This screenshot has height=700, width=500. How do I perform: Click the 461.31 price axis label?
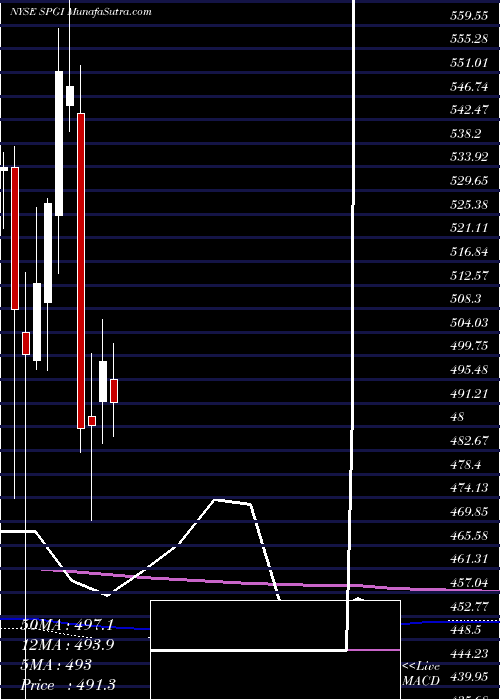tap(468, 559)
